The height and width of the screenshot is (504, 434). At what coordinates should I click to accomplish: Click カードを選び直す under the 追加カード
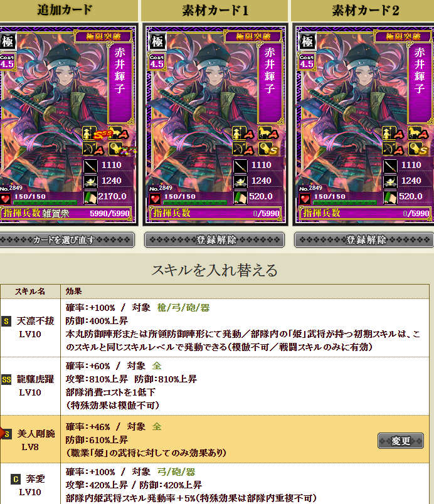click(66, 240)
